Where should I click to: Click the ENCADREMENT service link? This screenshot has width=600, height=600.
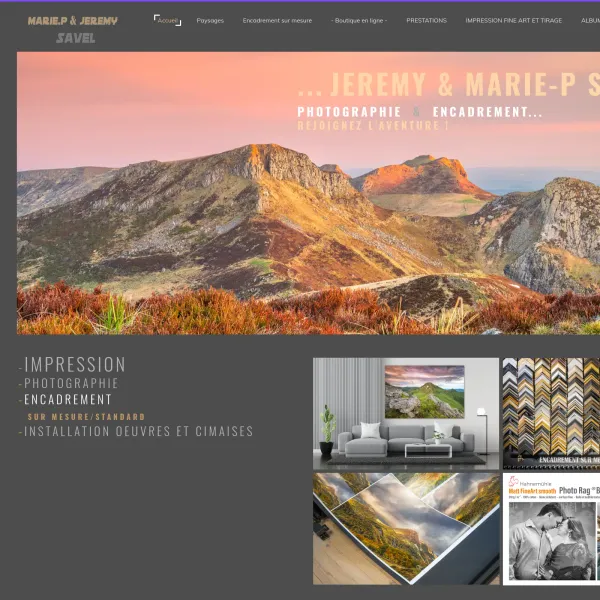[68, 399]
